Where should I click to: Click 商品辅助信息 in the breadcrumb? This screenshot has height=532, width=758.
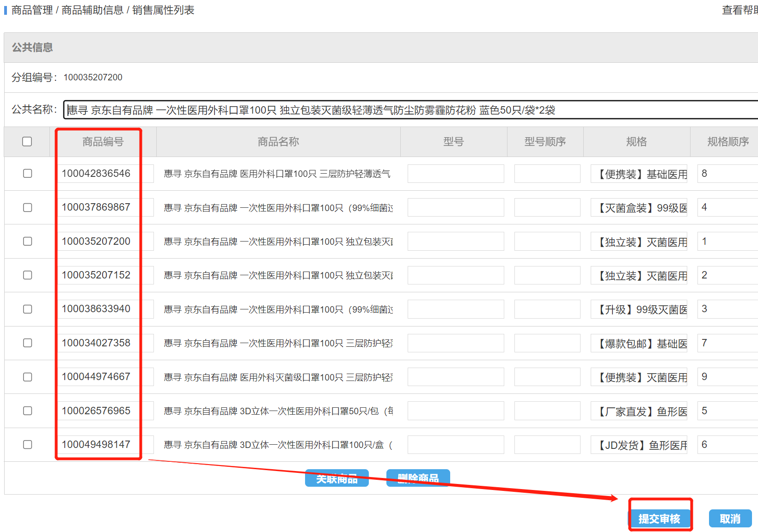92,10
